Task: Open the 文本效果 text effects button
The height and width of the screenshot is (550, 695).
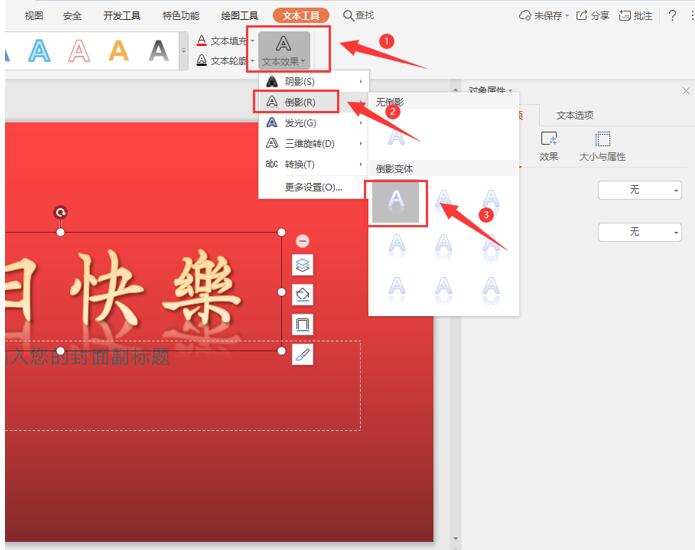Action: [x=284, y=49]
